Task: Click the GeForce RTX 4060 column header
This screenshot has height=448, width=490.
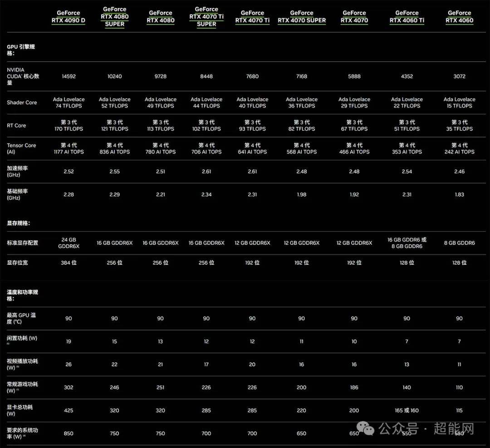Action: coord(459,17)
